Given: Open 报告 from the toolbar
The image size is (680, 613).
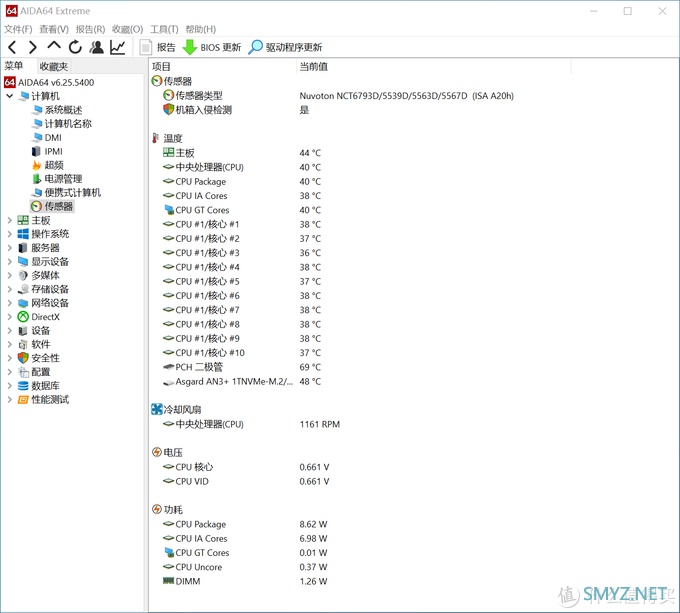Looking at the screenshot, I should click(166, 47).
